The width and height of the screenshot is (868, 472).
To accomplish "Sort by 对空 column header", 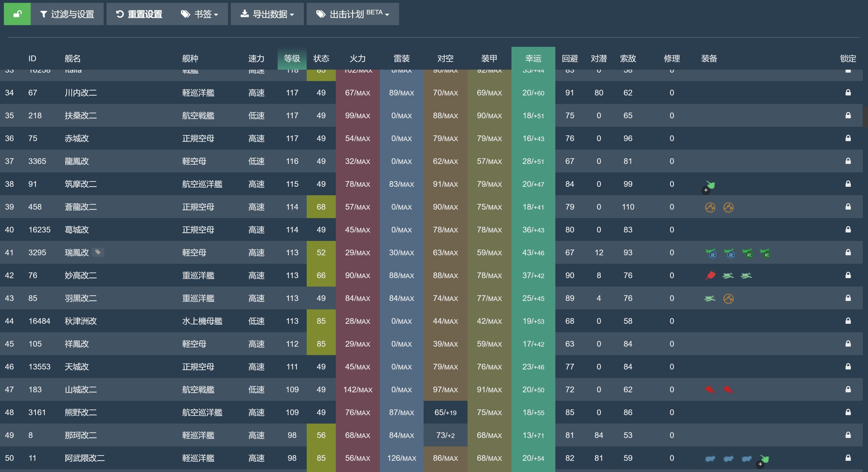I will [x=446, y=58].
